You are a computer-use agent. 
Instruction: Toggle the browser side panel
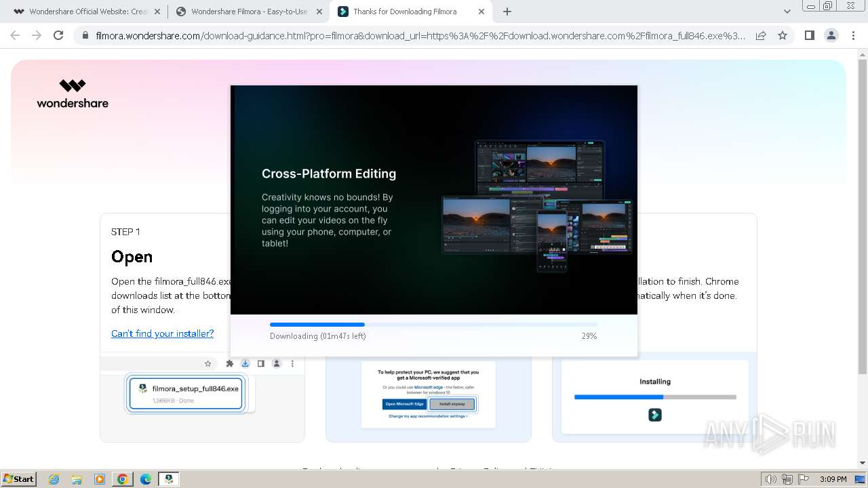coord(809,35)
